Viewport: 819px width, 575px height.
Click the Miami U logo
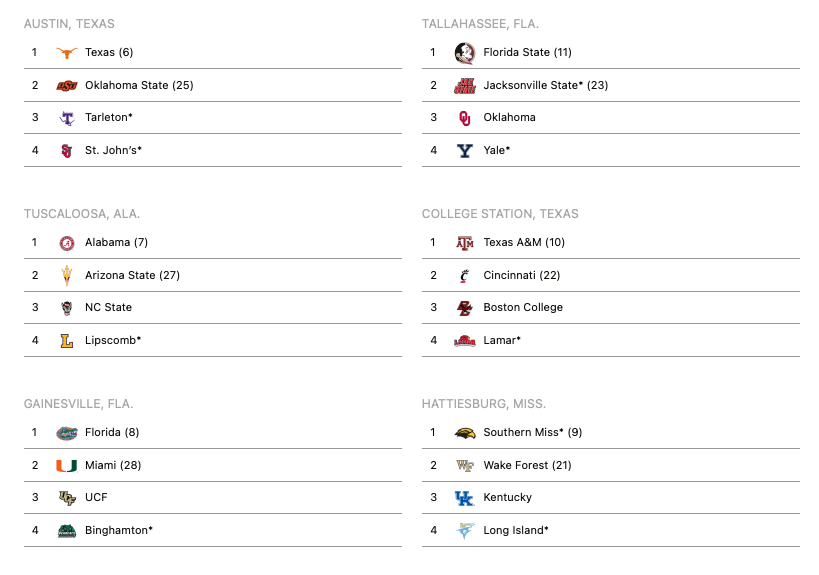point(67,465)
